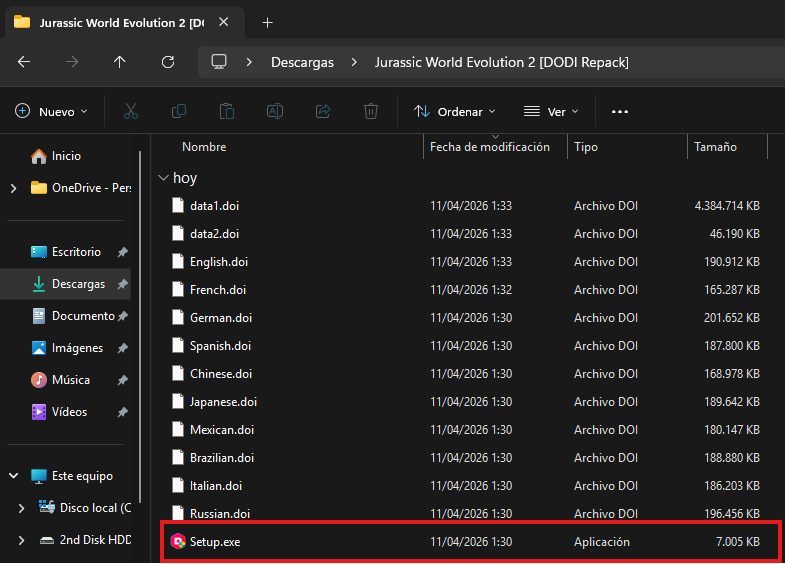This screenshot has height=564, width=785.
Task: Open the Nuevo dropdown menu
Action: (51, 111)
